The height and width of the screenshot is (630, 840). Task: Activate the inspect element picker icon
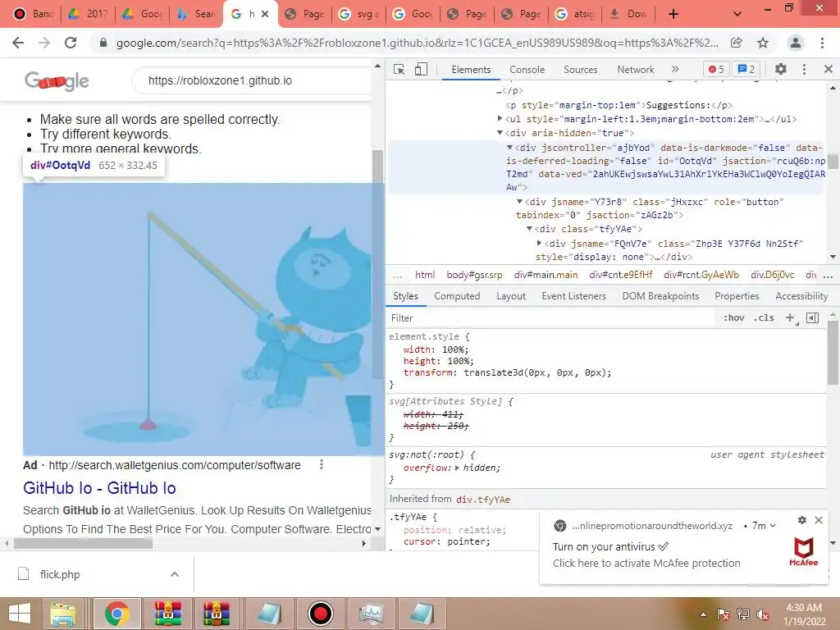click(399, 69)
